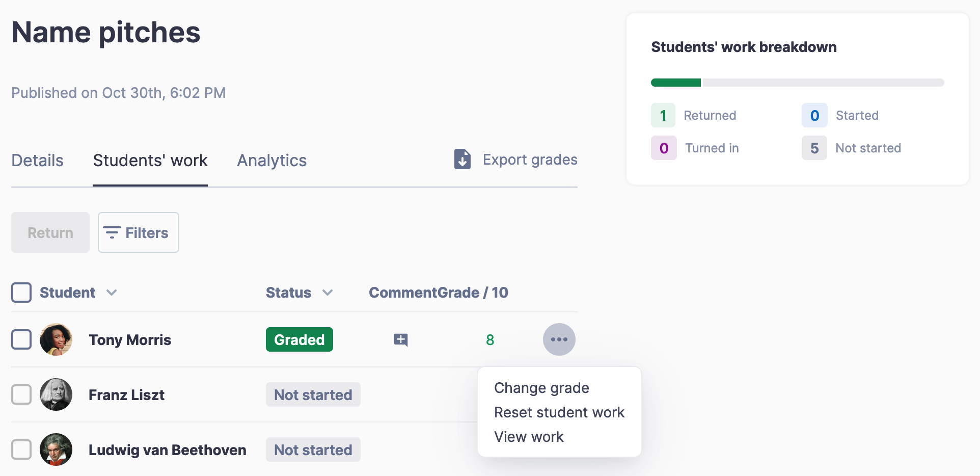Check the select-all students checkbox
The image size is (980, 476).
click(21, 292)
